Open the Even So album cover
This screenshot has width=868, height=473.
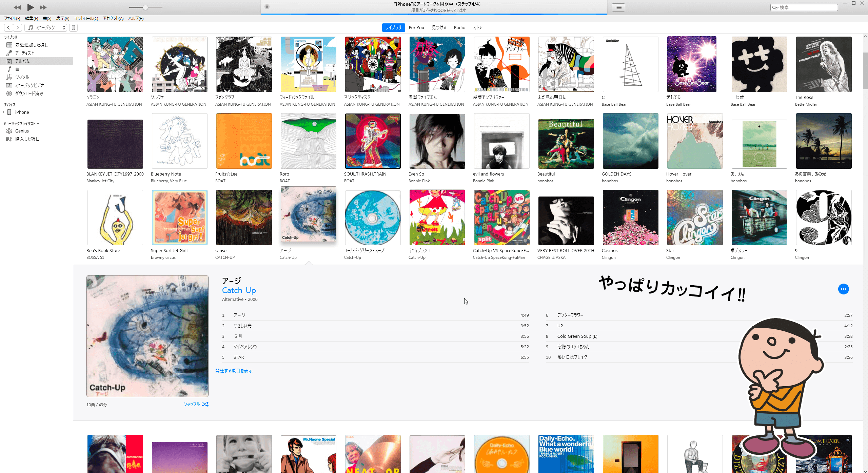[x=437, y=141]
